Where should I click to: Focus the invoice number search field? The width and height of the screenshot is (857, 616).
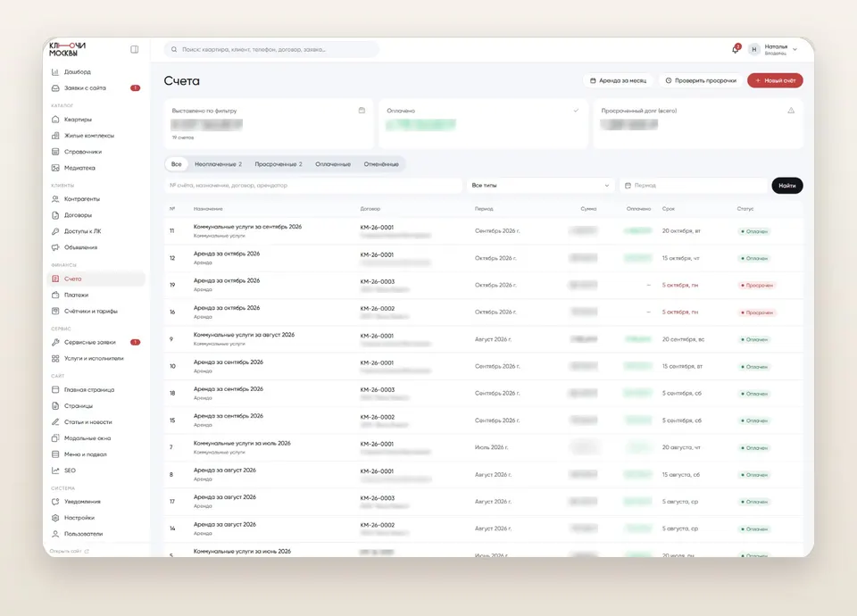click(313, 186)
